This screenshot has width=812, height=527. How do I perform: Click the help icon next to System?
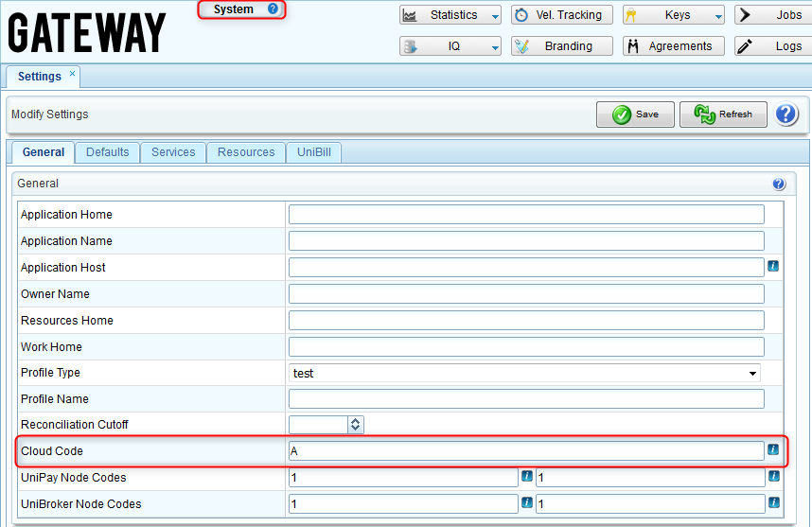tap(273, 9)
